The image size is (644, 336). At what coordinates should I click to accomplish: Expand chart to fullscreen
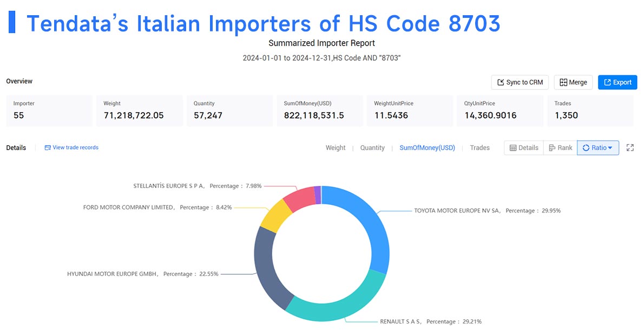click(630, 147)
